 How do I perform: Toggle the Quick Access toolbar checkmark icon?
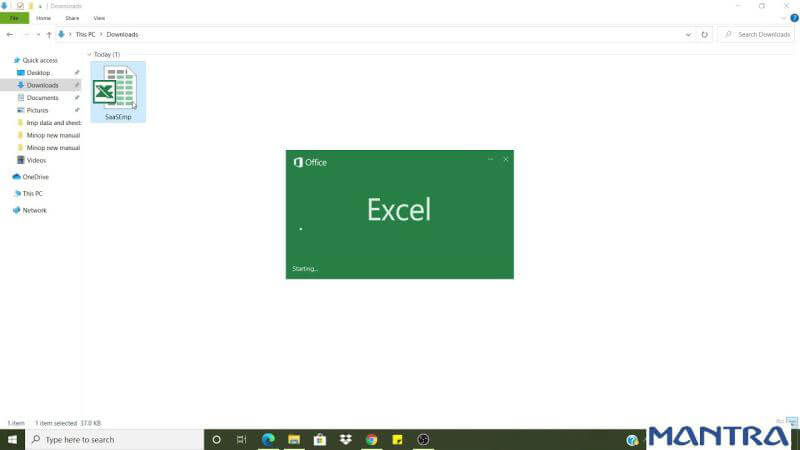(x=20, y=6)
